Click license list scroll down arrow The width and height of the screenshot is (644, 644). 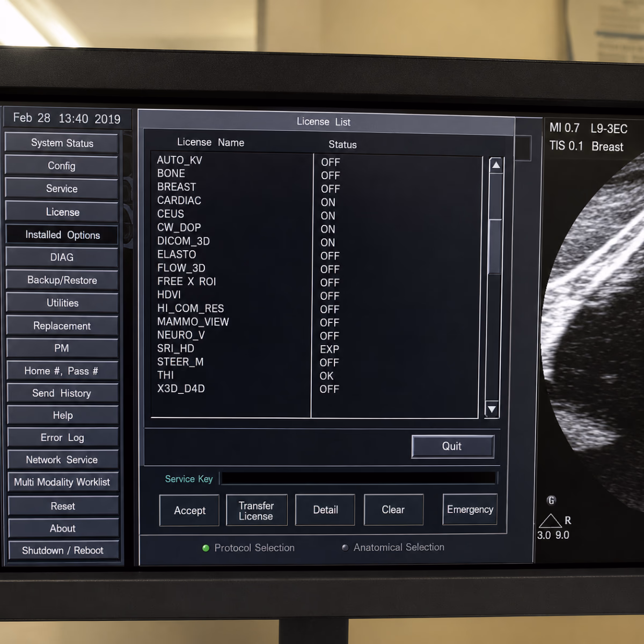point(492,409)
